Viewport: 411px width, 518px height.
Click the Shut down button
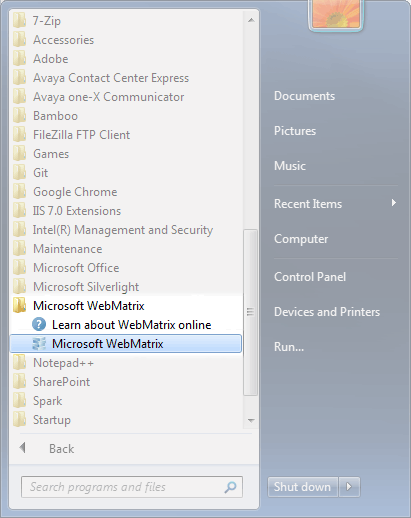coord(303,487)
